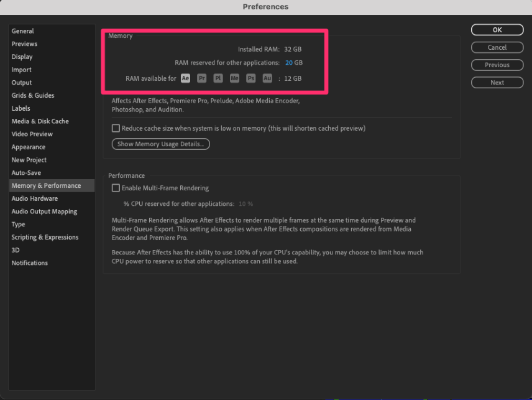Cancel the Preferences dialog

[497, 47]
